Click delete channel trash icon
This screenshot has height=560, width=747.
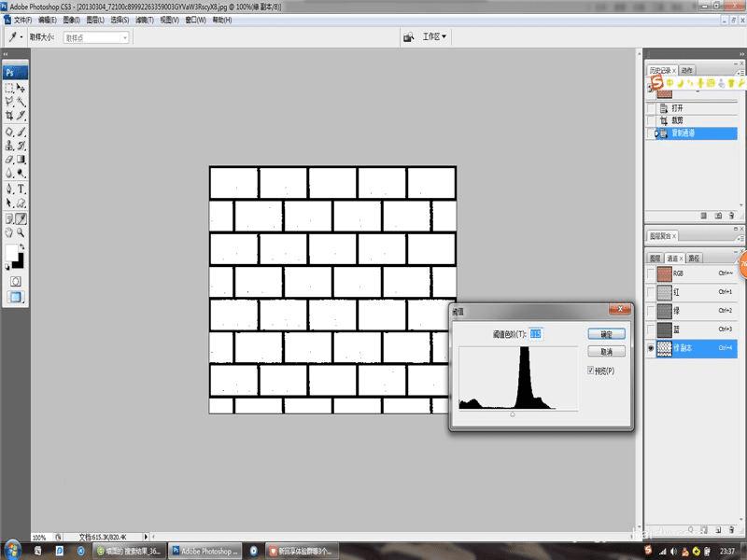coord(731,529)
